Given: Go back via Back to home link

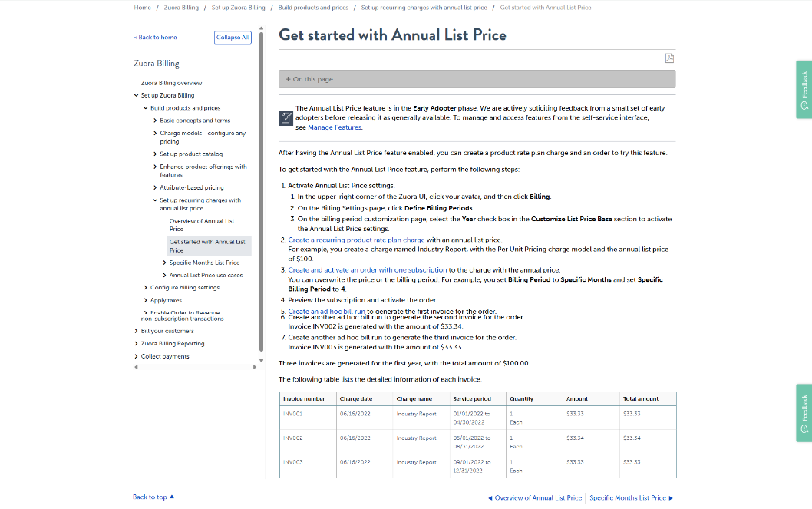Looking at the screenshot, I should tap(155, 38).
